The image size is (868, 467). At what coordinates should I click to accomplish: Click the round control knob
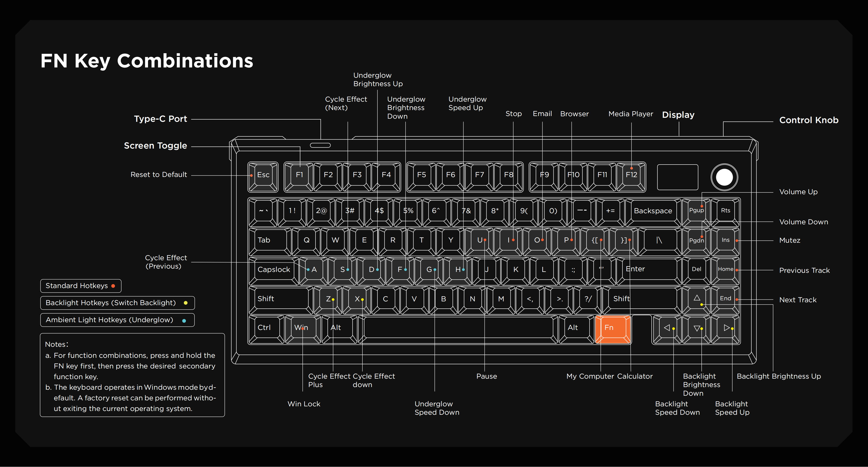[x=724, y=177]
